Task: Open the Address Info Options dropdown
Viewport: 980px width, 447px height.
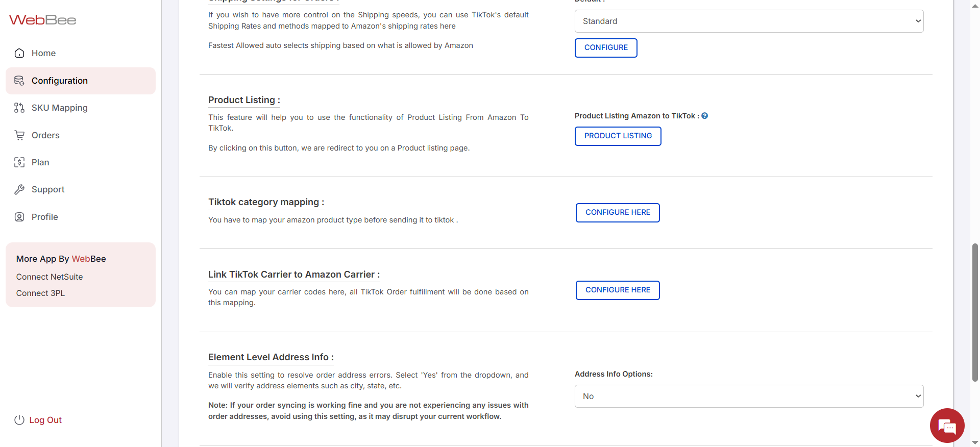Action: (x=749, y=396)
